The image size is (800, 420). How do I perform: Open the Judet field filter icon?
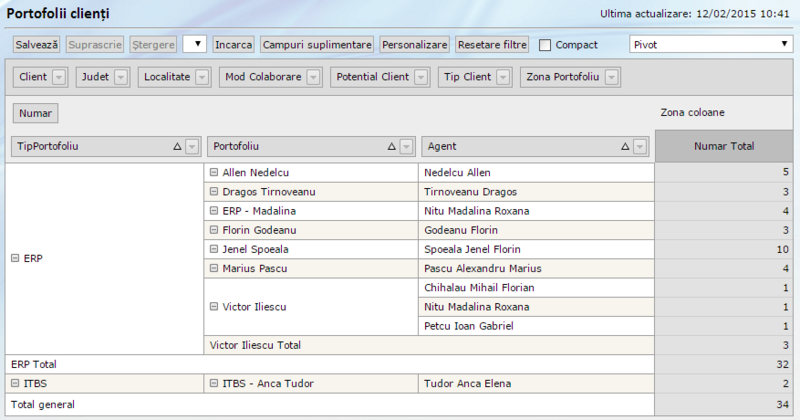click(120, 77)
